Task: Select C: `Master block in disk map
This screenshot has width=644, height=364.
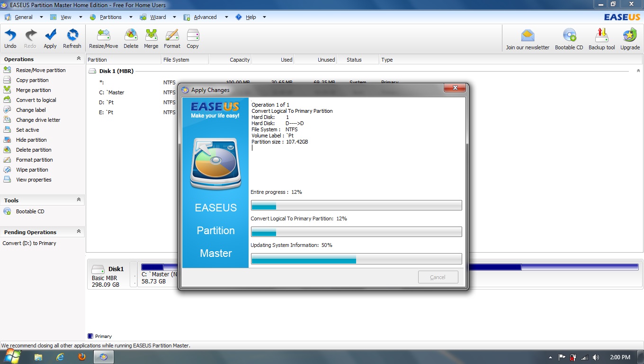Action: 158,274
